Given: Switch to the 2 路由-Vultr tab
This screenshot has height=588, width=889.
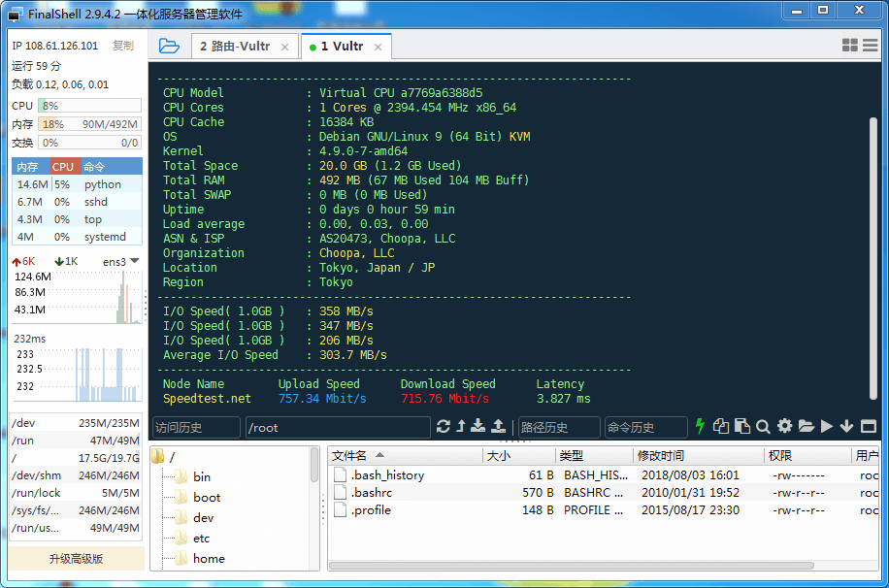Looking at the screenshot, I should tap(235, 47).
